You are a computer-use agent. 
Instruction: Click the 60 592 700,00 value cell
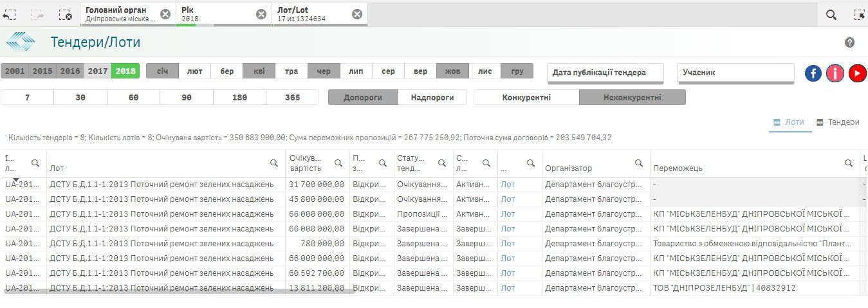pos(317,273)
